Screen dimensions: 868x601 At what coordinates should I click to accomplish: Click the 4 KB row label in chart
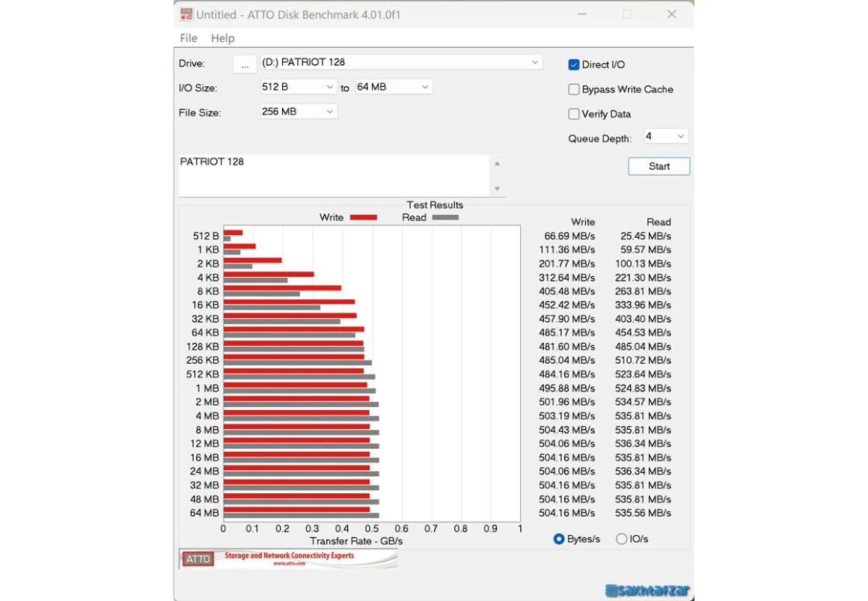(208, 278)
